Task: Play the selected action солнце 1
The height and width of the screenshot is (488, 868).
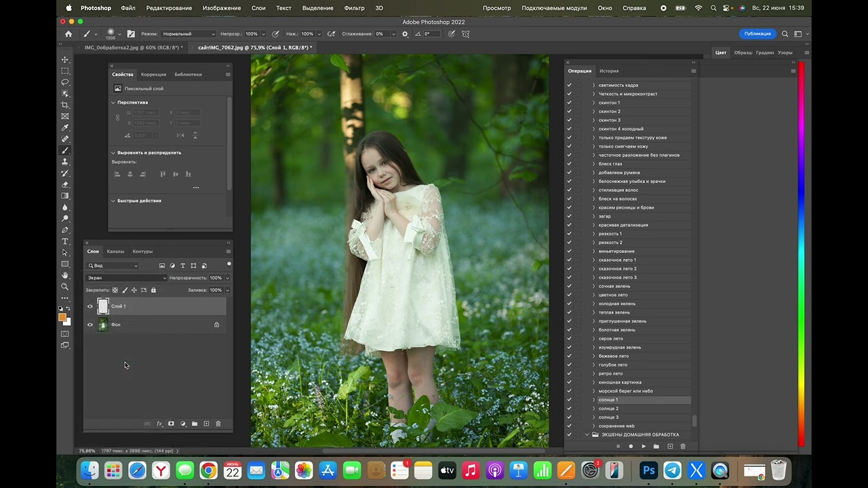Action: pyautogui.click(x=644, y=446)
